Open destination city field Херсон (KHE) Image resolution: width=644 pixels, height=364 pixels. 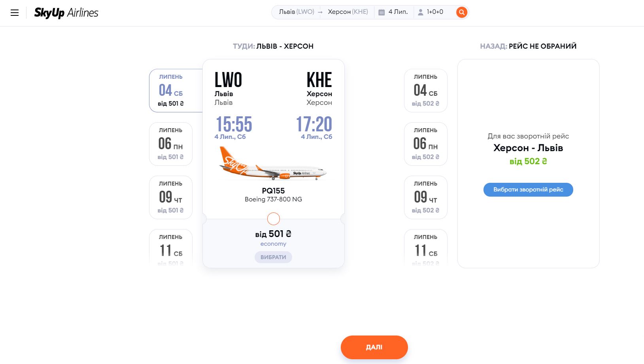point(348,12)
